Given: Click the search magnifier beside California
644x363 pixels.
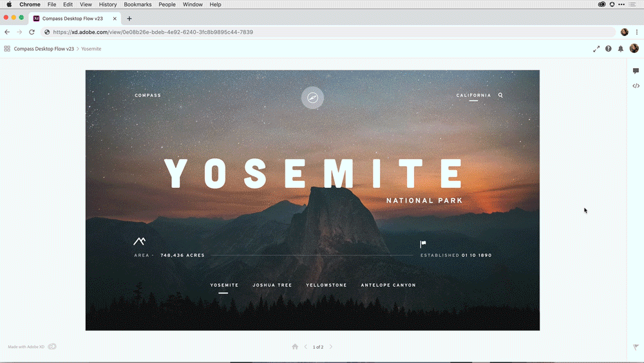Looking at the screenshot, I should [x=500, y=95].
